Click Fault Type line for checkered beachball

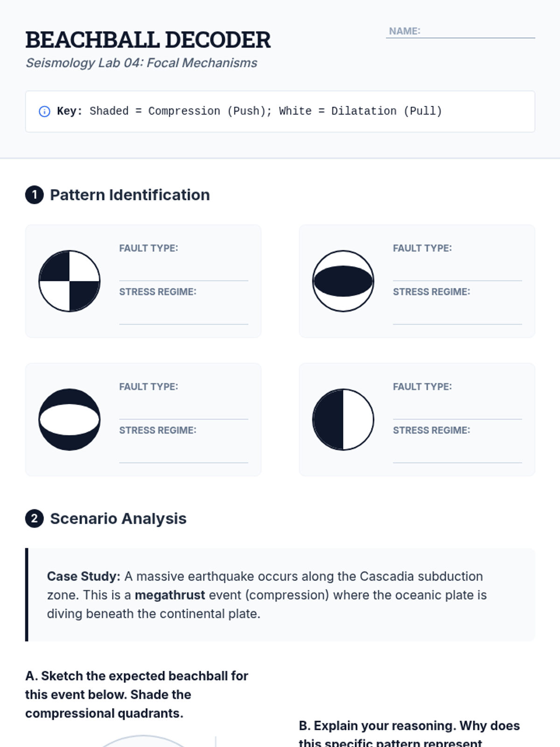183,271
